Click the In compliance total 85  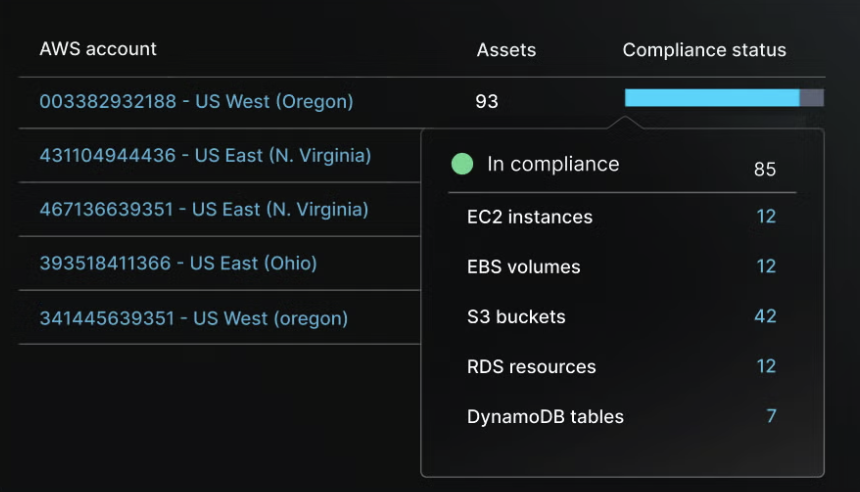point(765,170)
